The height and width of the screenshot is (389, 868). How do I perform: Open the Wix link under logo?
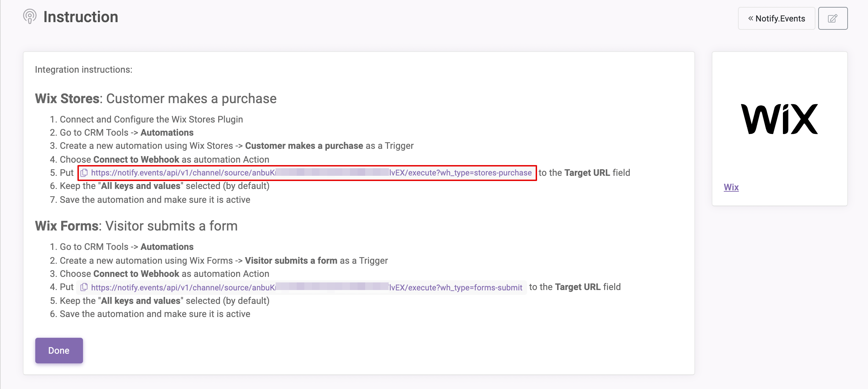pos(731,187)
